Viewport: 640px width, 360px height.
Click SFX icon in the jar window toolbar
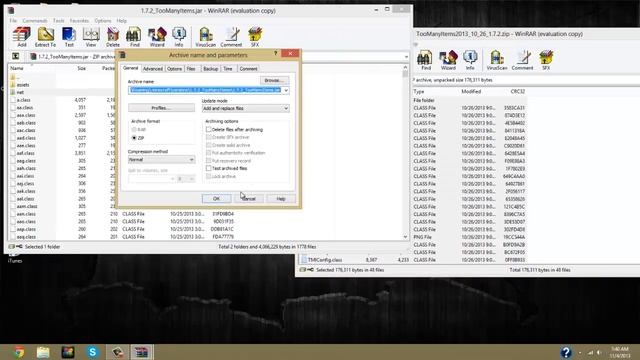click(255, 36)
